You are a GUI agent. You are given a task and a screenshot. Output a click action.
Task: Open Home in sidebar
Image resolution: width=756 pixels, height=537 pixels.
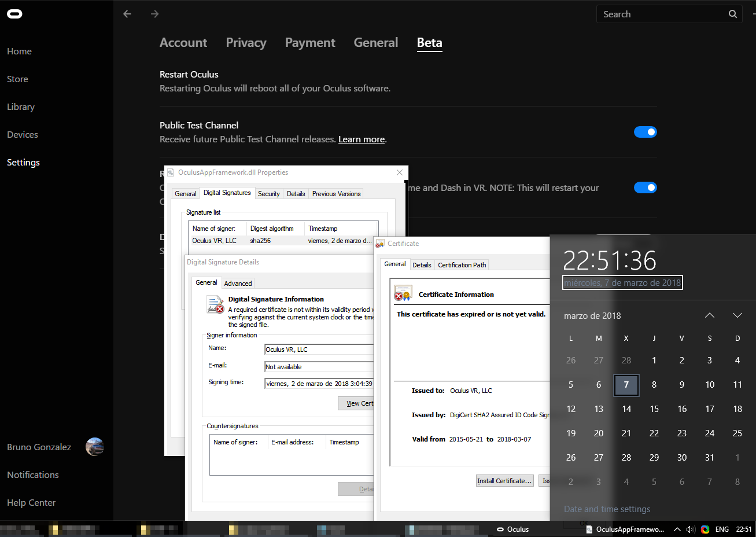(19, 52)
